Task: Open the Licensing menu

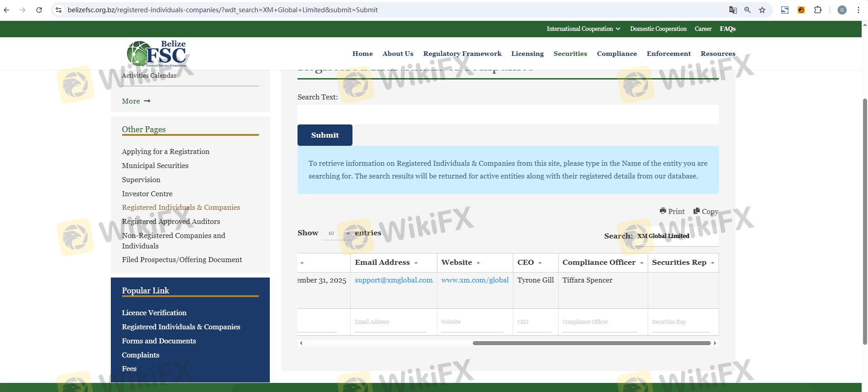Action: pyautogui.click(x=527, y=54)
